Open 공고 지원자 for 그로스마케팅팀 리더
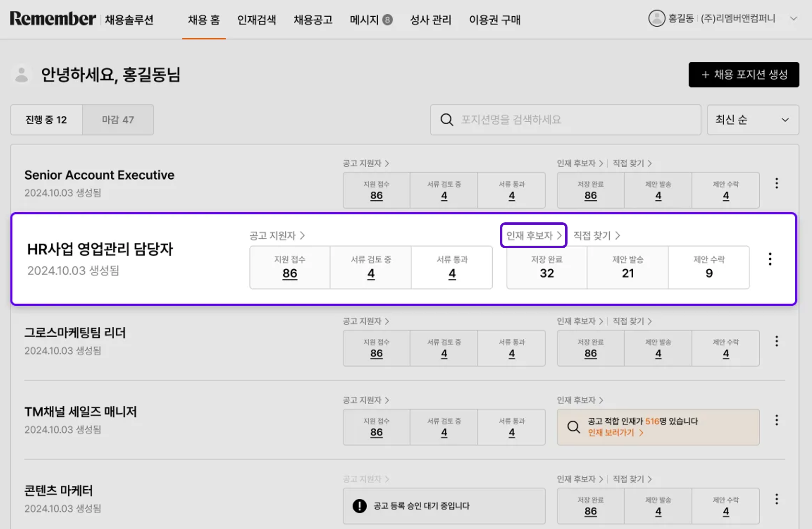Image resolution: width=812 pixels, height=529 pixels. (366, 321)
